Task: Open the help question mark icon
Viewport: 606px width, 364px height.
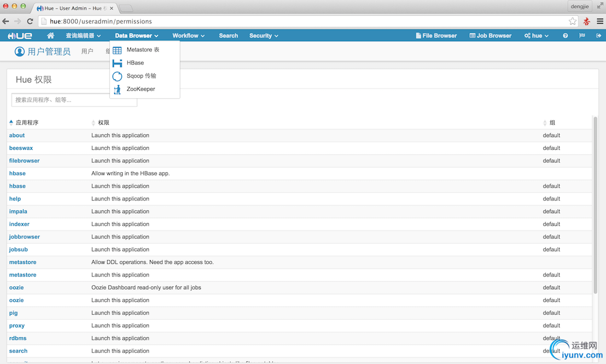Action: coord(565,36)
